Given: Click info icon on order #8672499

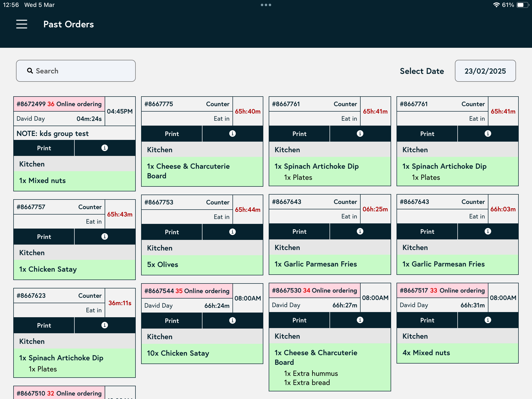Looking at the screenshot, I should click(105, 148).
